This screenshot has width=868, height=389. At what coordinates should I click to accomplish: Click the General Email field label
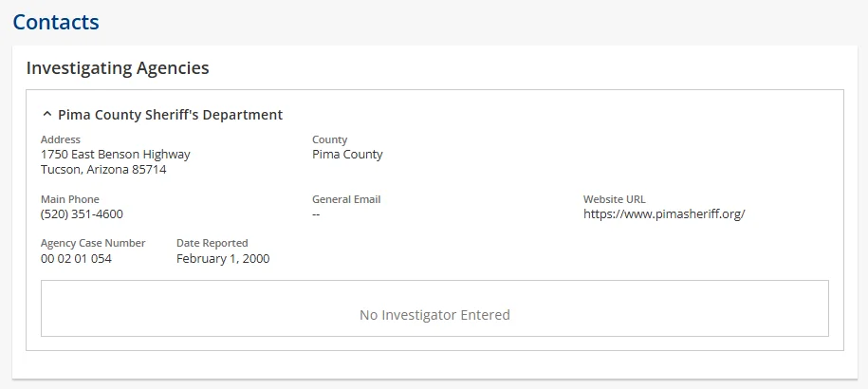click(346, 199)
